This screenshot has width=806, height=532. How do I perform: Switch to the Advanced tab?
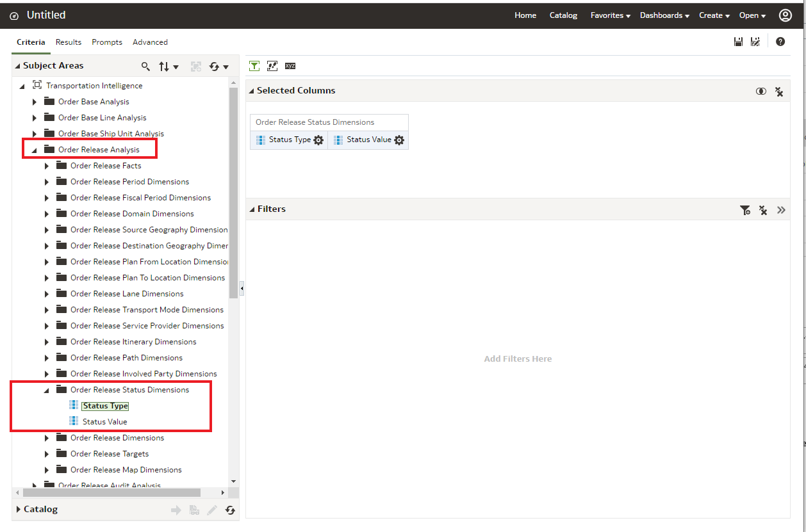pyautogui.click(x=150, y=42)
